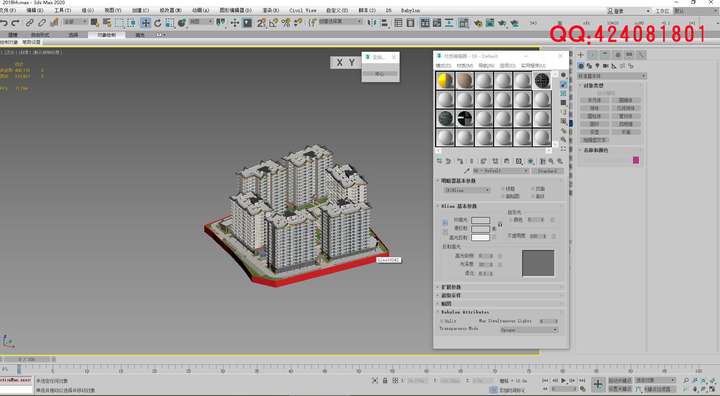Activate the Select and Rotate tool
This screenshot has height=396, width=720.
click(158, 23)
